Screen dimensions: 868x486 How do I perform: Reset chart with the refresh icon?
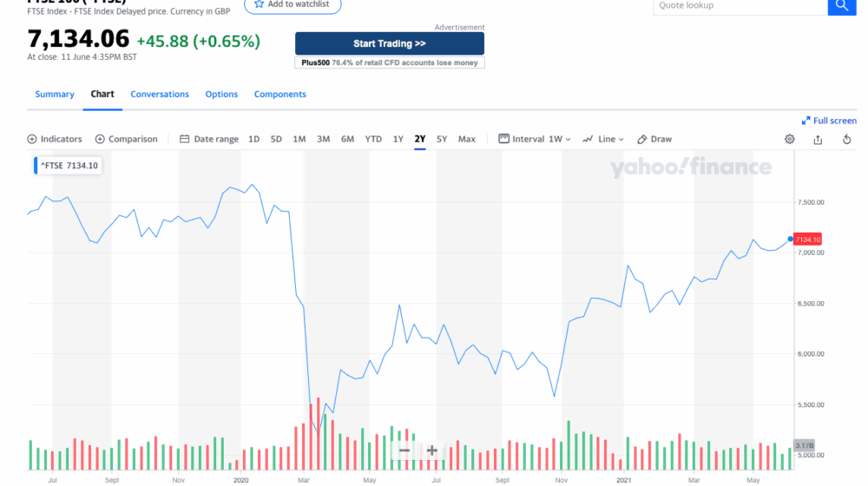846,139
